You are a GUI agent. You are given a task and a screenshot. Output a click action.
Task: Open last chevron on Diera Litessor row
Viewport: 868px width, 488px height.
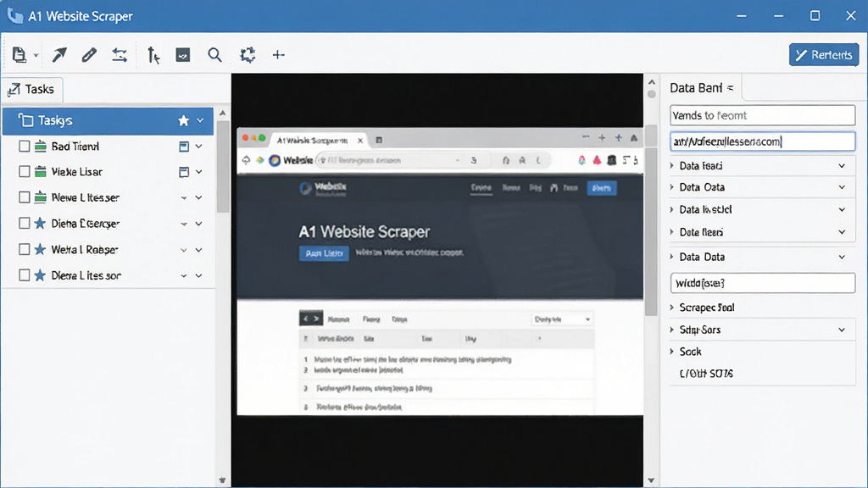(x=198, y=275)
